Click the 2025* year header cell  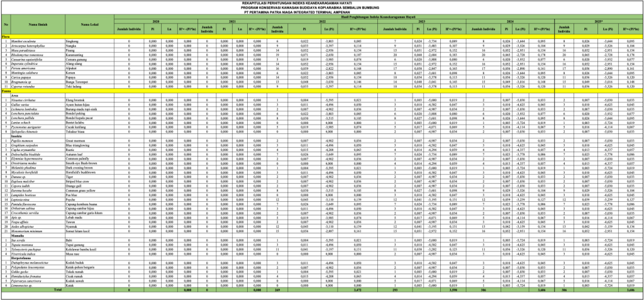click(599, 21)
